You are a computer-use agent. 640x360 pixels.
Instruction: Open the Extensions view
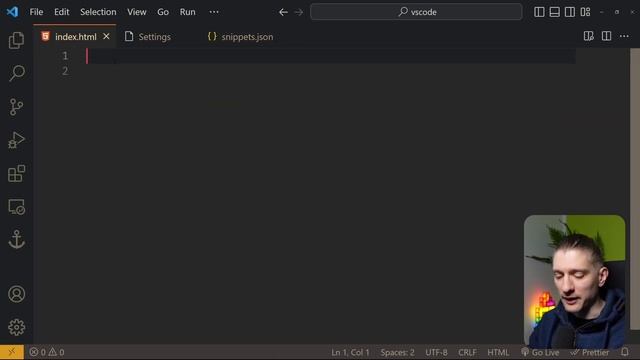pyautogui.click(x=16, y=173)
